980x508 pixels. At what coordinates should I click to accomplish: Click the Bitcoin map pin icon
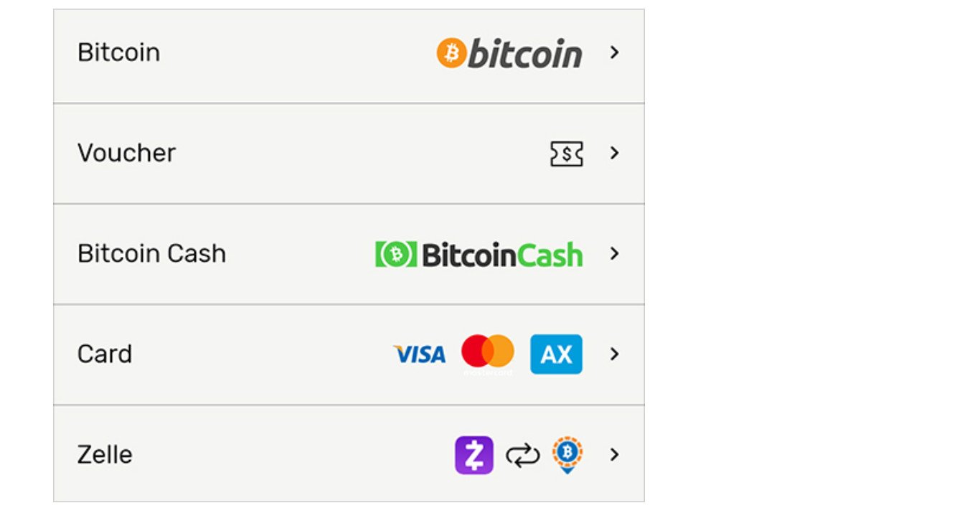(567, 455)
